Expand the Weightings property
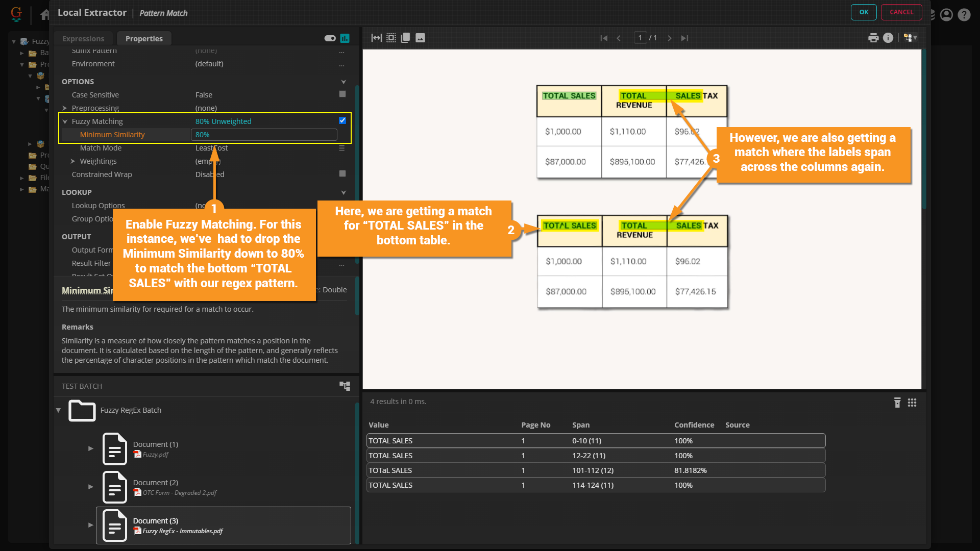 pyautogui.click(x=73, y=161)
